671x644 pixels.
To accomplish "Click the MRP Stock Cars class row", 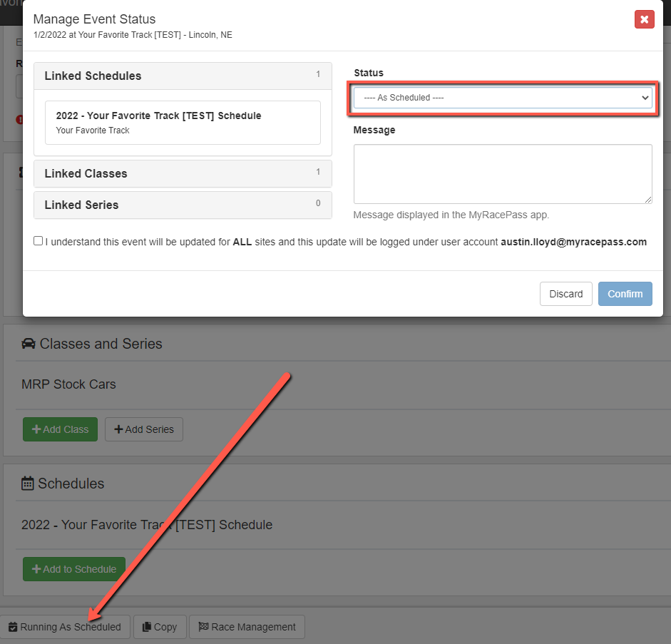I will pos(68,384).
